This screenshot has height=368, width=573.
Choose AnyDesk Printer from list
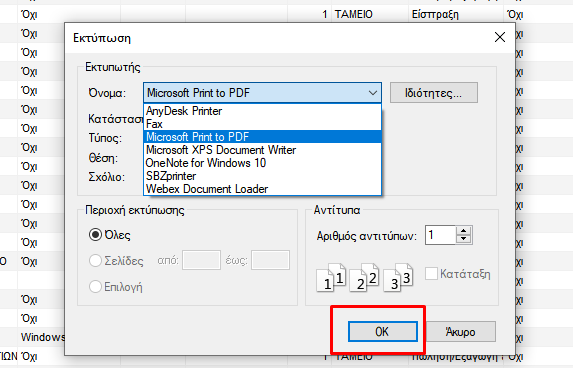point(262,111)
